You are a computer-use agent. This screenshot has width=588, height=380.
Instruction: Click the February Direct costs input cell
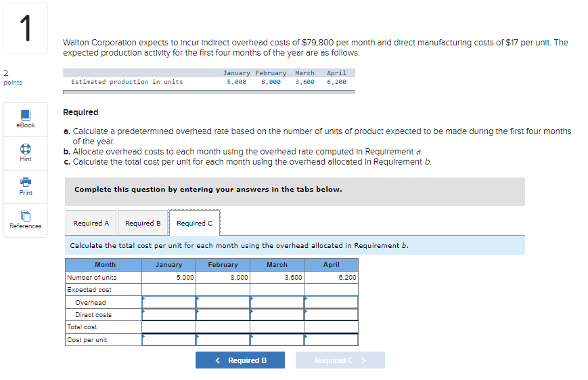[x=223, y=315]
